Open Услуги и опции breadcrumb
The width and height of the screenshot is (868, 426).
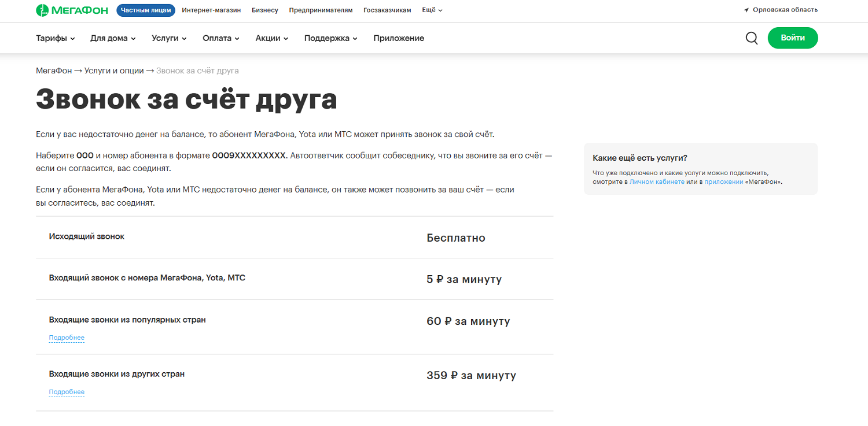click(x=114, y=71)
